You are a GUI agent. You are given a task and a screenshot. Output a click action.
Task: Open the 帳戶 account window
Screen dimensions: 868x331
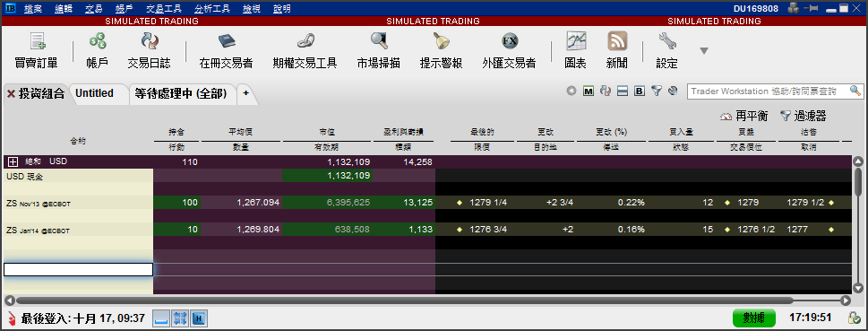(x=98, y=51)
